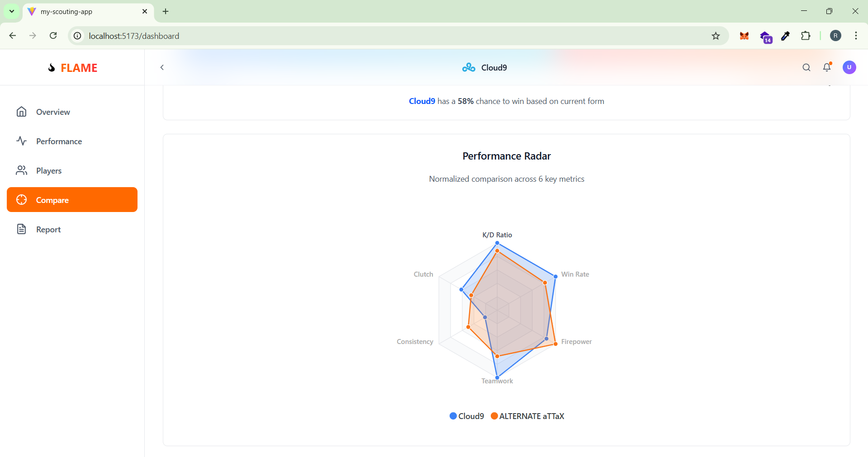868x457 pixels.
Task: Click the browser forward arrow
Action: [33, 36]
